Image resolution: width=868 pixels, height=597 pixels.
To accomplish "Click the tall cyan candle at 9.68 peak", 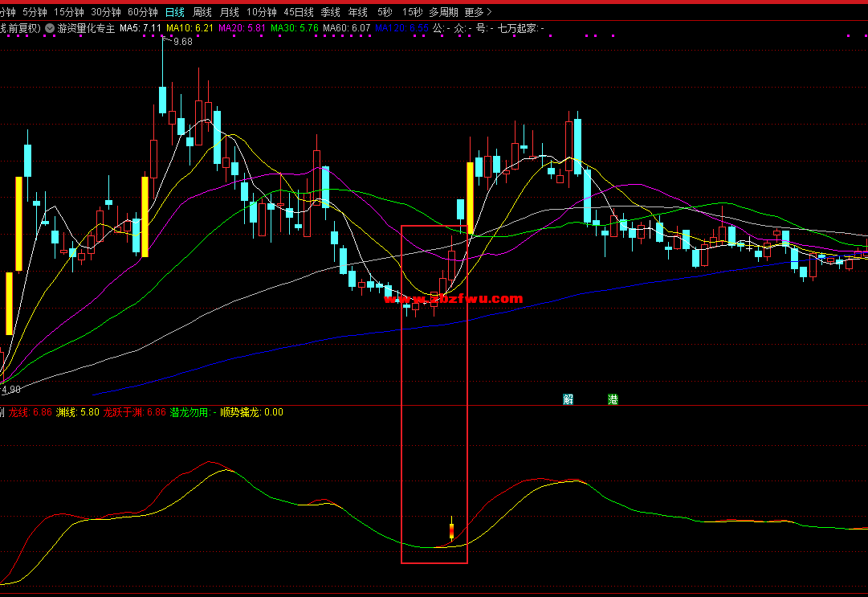I will (163, 100).
